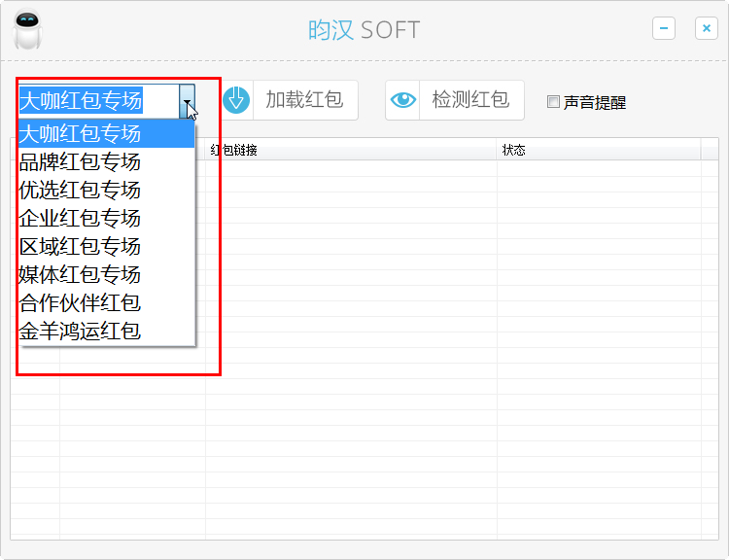Click the robot mascot logo icon
The height and width of the screenshot is (560, 729).
click(x=29, y=29)
